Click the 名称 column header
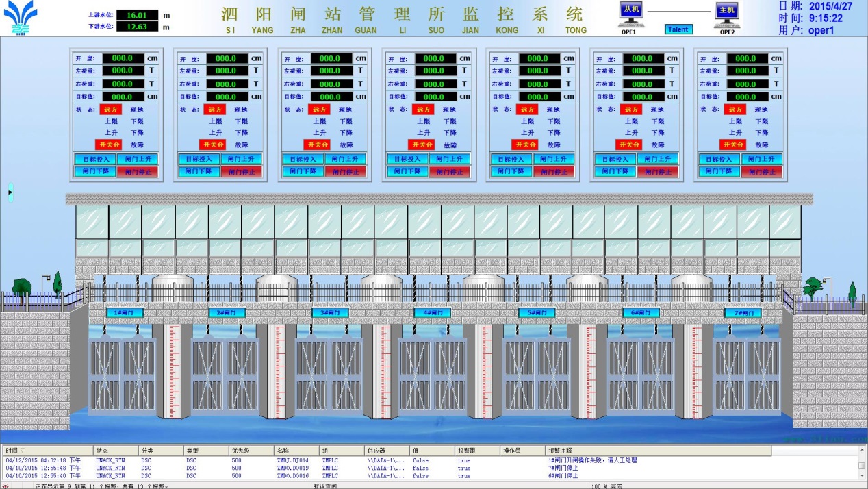The width and height of the screenshot is (868, 489). (x=296, y=451)
